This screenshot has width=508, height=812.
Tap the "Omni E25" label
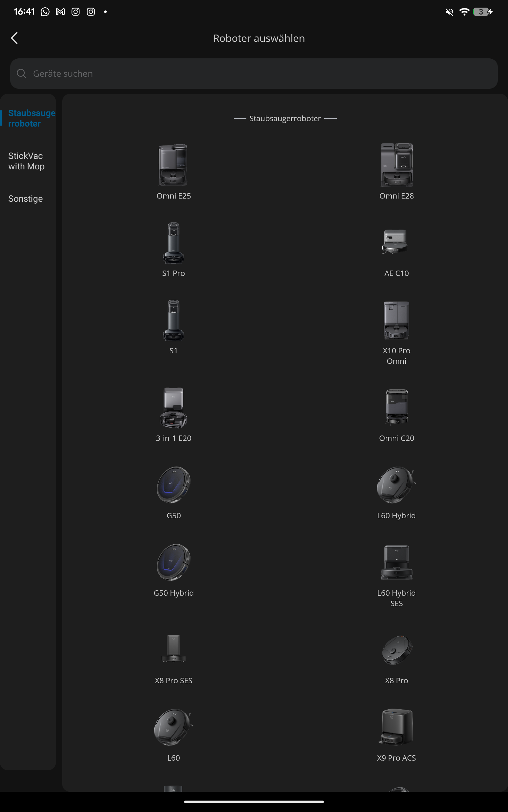[174, 196]
